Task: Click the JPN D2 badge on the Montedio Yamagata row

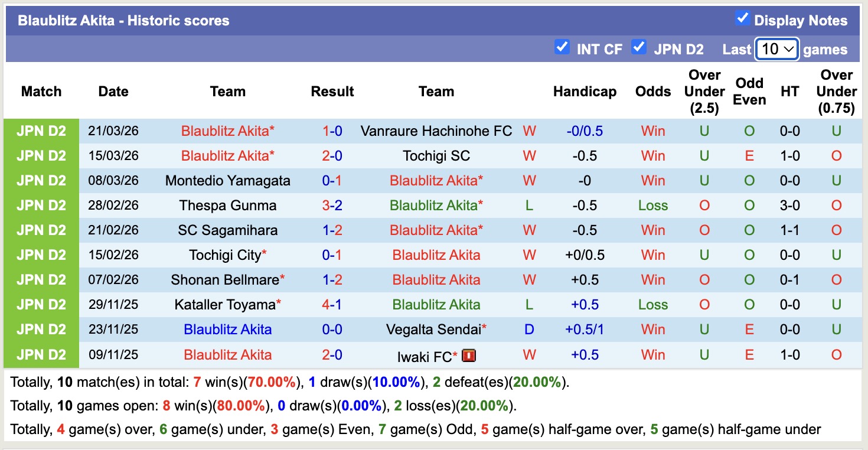Action: tap(41, 180)
